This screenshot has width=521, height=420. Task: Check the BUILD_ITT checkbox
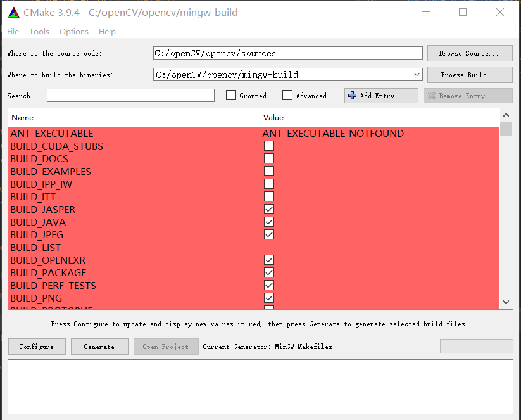pyautogui.click(x=269, y=196)
